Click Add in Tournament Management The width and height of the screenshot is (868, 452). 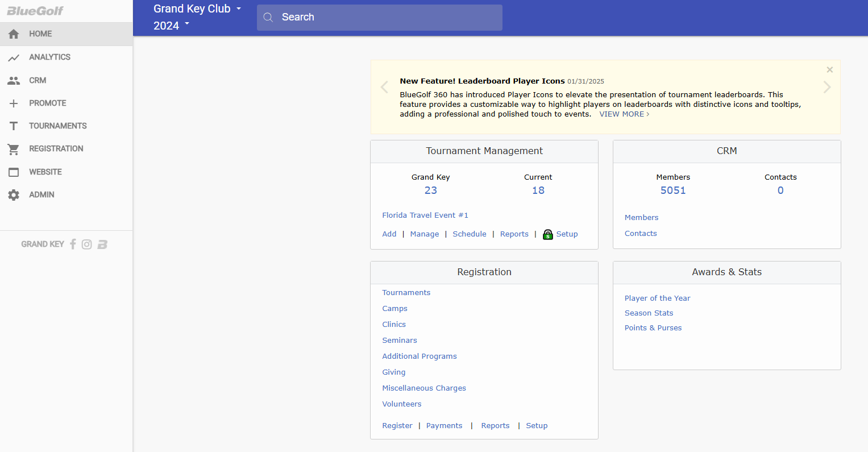pyautogui.click(x=389, y=234)
